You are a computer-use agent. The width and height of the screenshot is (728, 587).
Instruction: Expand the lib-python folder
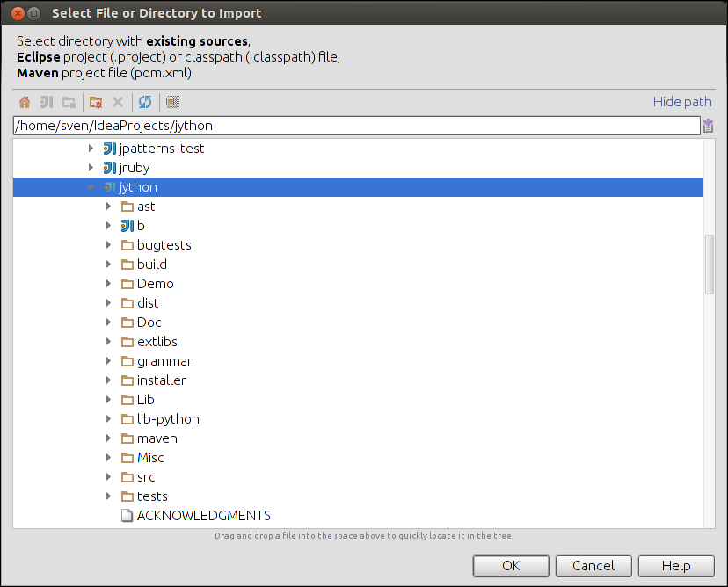107,418
